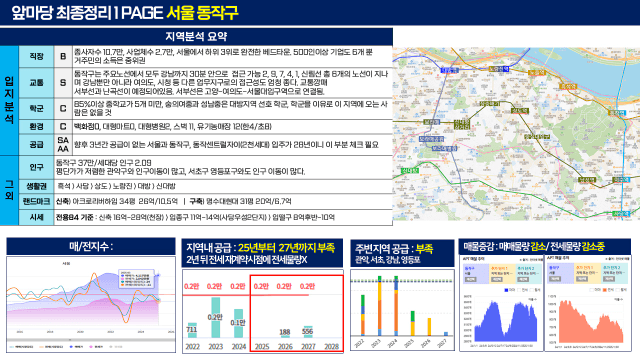This screenshot has height=360, width=640.
Task: Click the '서부선과 난곡선이 예정' line
Action: click(199, 91)
